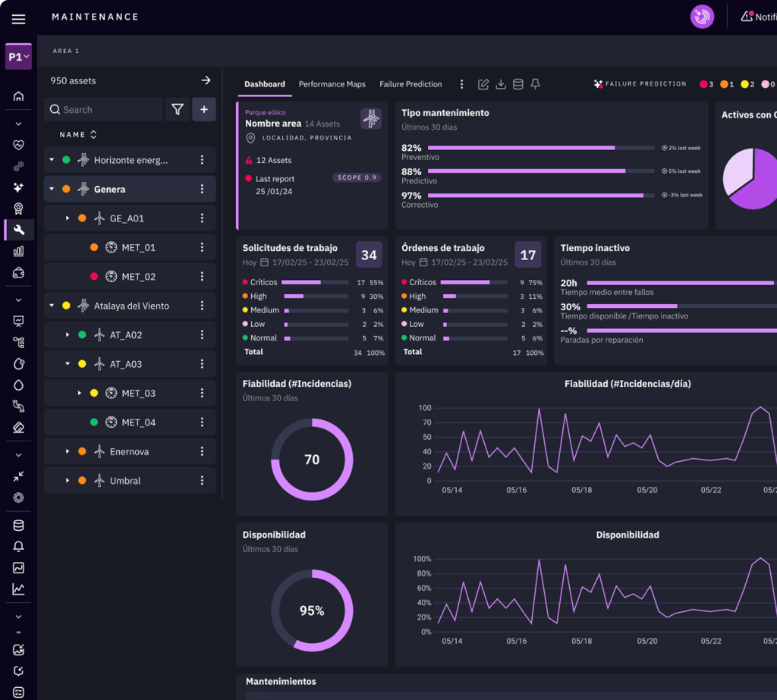Screen dimensions: 777x700
Task: Click the 950 assets arrow button
Action: coord(205,80)
